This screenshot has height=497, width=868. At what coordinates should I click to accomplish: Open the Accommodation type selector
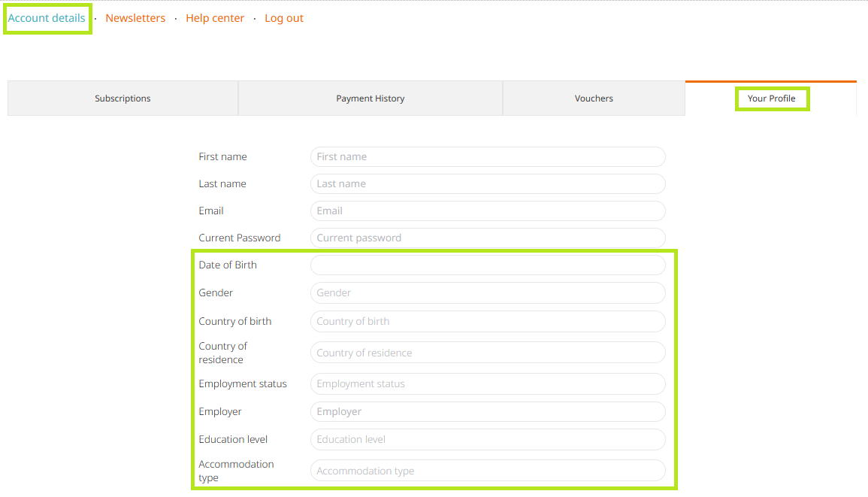(x=488, y=471)
